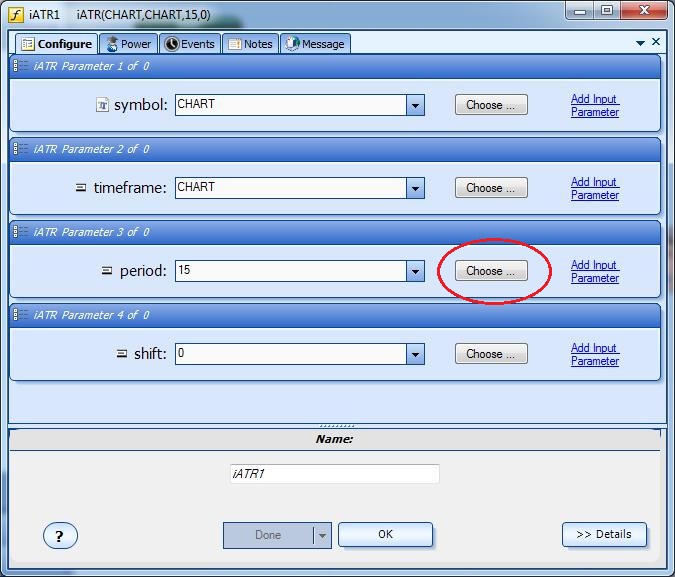
Task: Click the help question mark button
Action: pos(60,536)
